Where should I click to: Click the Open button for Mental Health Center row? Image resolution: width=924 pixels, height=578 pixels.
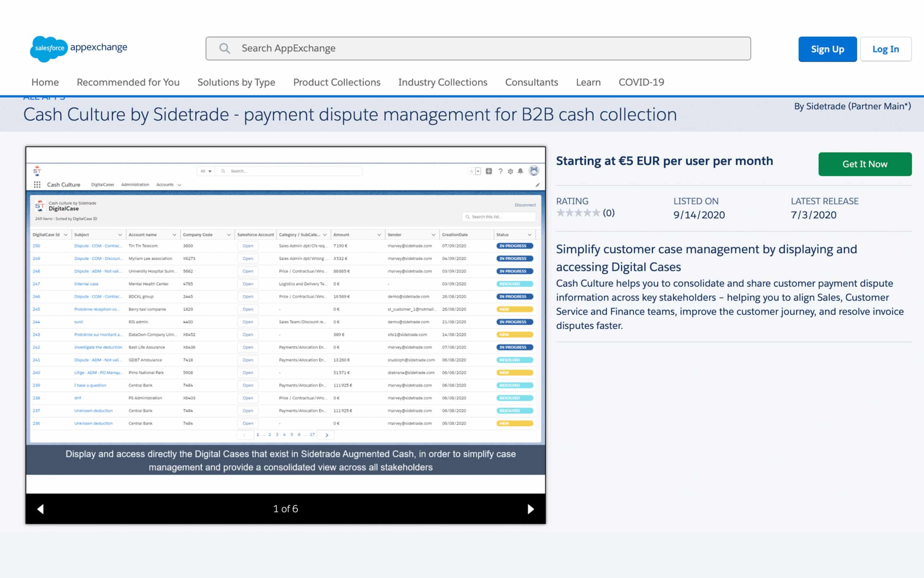[248, 284]
